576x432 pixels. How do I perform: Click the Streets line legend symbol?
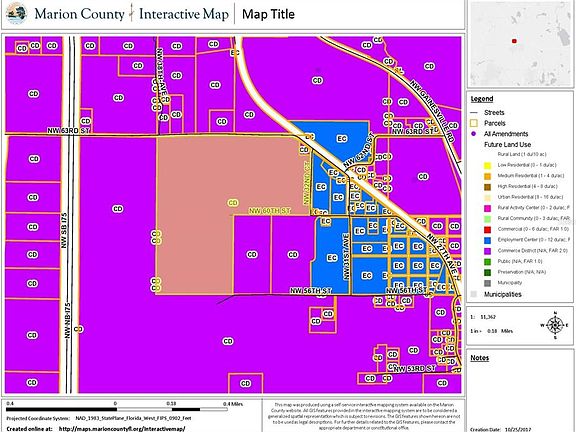(474, 112)
